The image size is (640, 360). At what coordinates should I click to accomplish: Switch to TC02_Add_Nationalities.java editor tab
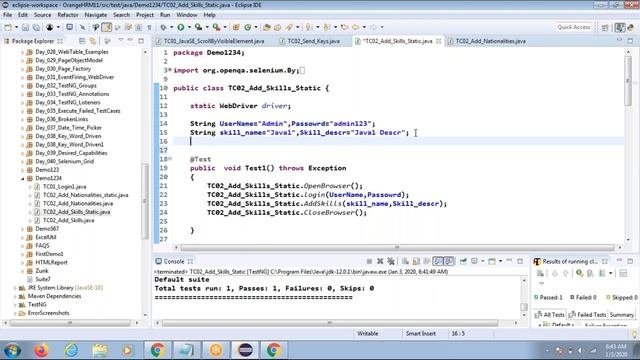490,41
